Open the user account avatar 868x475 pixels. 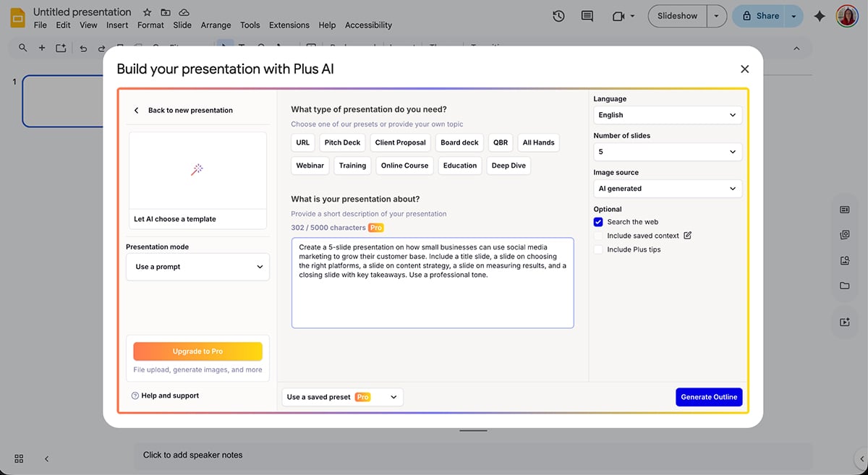click(x=847, y=16)
